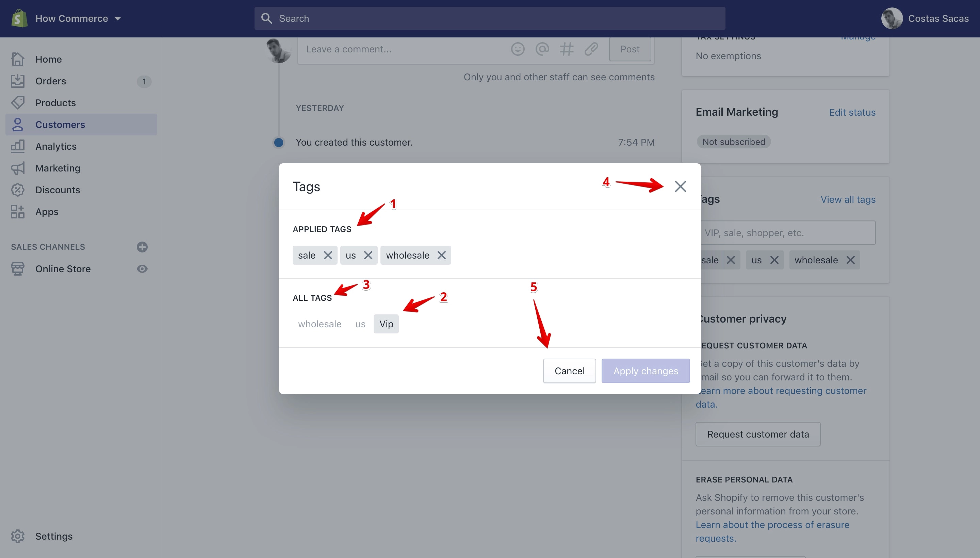Click commenter avatar by comment box
The height and width of the screenshot is (558, 980).
point(279,50)
